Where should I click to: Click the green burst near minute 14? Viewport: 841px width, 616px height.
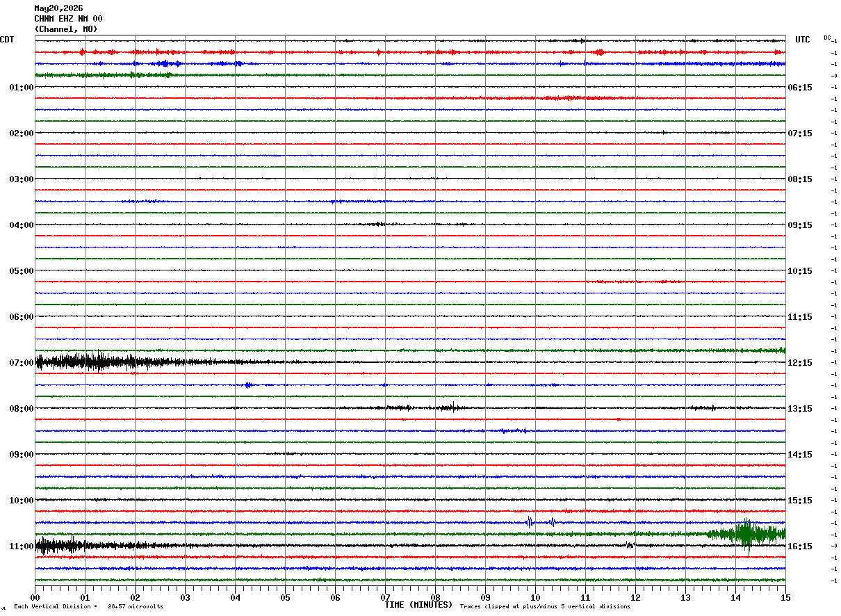[x=746, y=535]
